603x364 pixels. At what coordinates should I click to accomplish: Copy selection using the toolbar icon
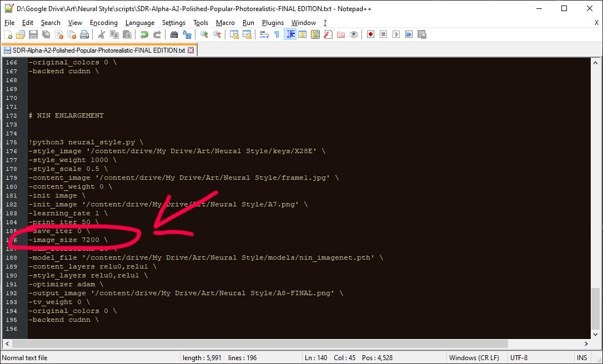114,34
